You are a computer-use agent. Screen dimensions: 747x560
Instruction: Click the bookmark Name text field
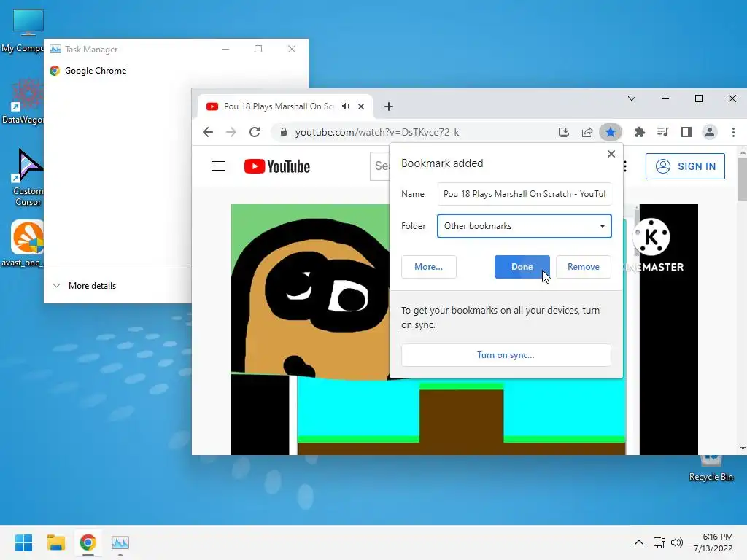[x=524, y=194]
